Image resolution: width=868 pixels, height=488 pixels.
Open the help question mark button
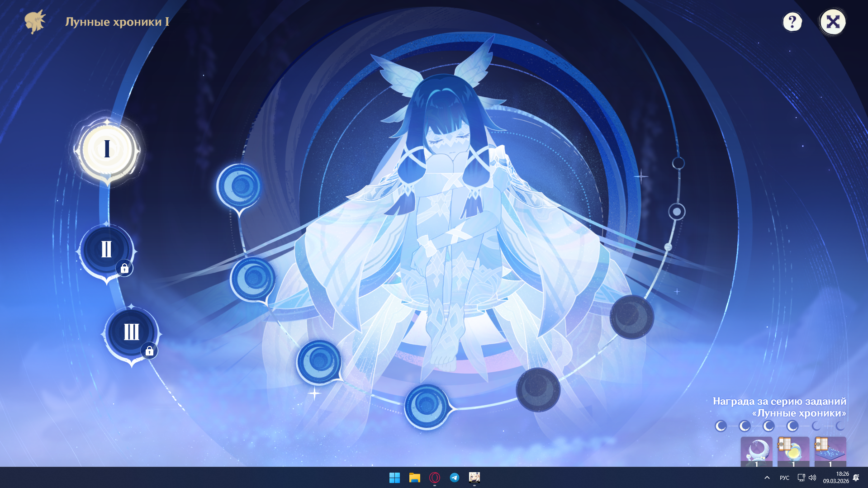pos(792,22)
